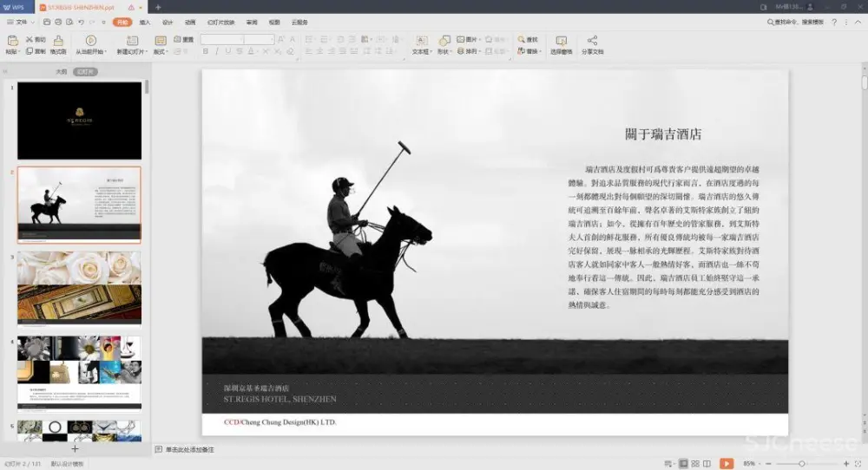Switch to the Outline (大纲) panel tab

click(62, 72)
